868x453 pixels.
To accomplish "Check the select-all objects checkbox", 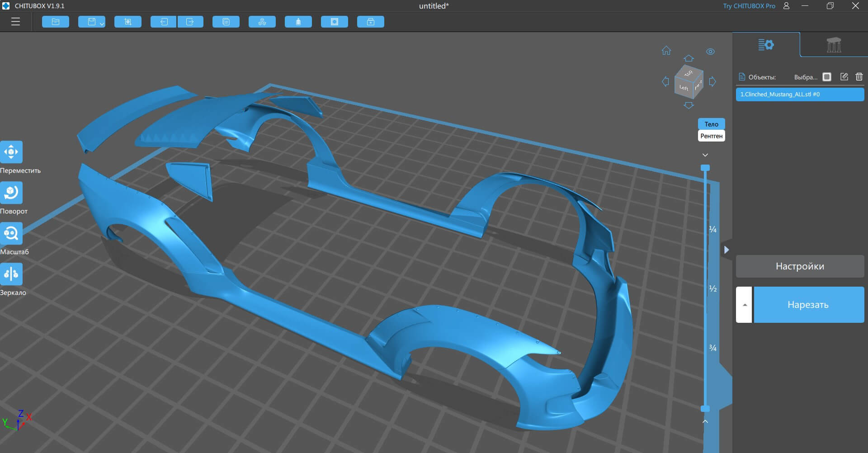I will pos(827,77).
